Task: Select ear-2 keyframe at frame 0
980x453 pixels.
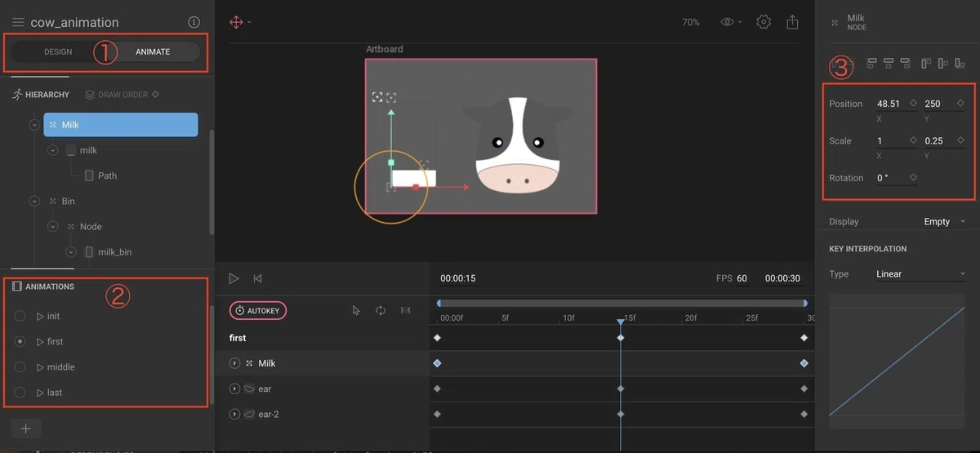Action: [437, 414]
